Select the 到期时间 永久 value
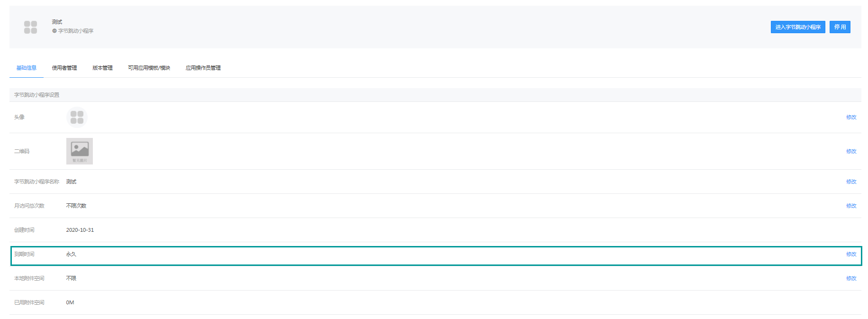 (x=71, y=254)
